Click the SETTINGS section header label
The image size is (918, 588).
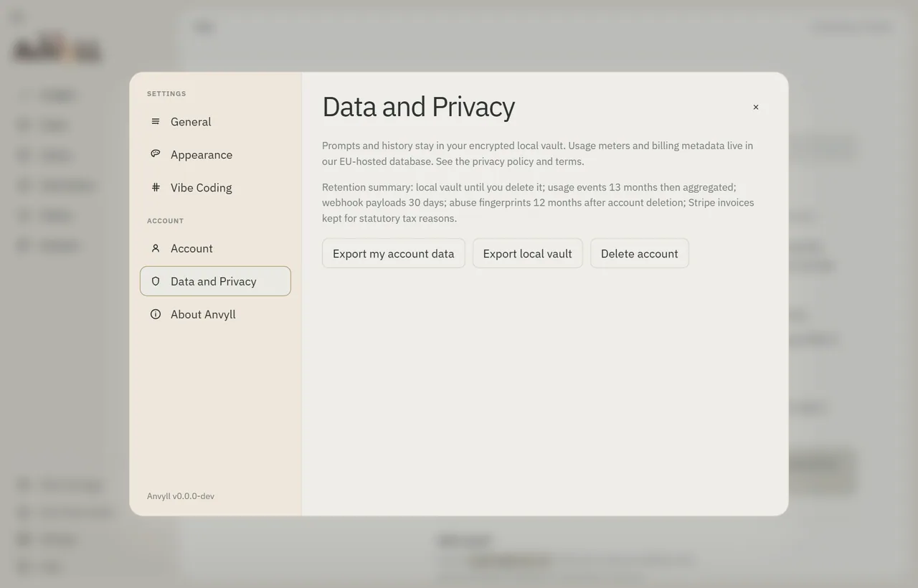tap(166, 94)
